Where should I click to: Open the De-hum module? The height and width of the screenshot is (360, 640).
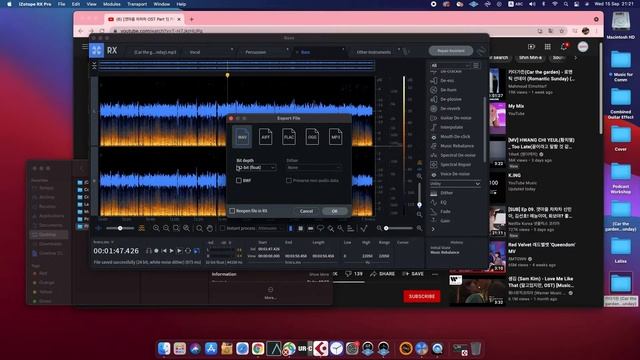tap(448, 90)
